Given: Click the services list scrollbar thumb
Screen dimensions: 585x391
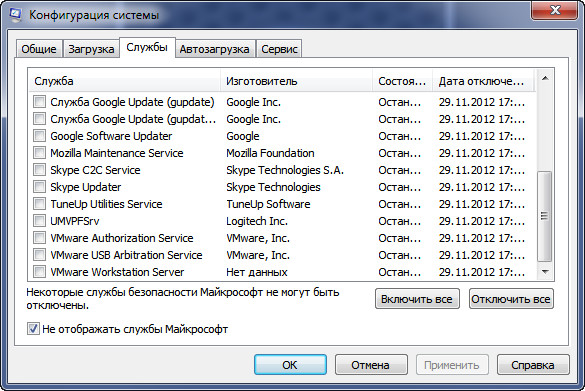Looking at the screenshot, I should pos(545,216).
